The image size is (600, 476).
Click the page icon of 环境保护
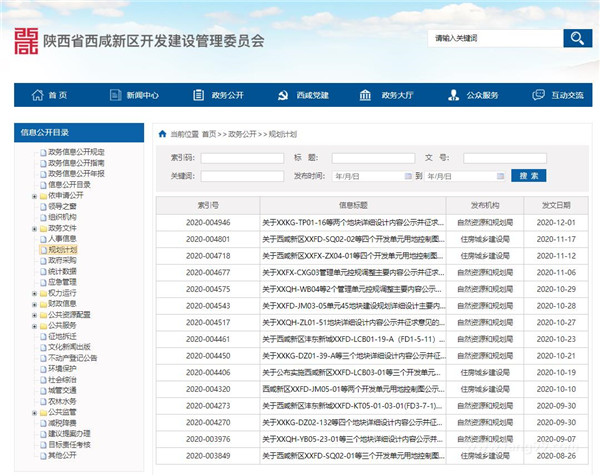pos(44,369)
